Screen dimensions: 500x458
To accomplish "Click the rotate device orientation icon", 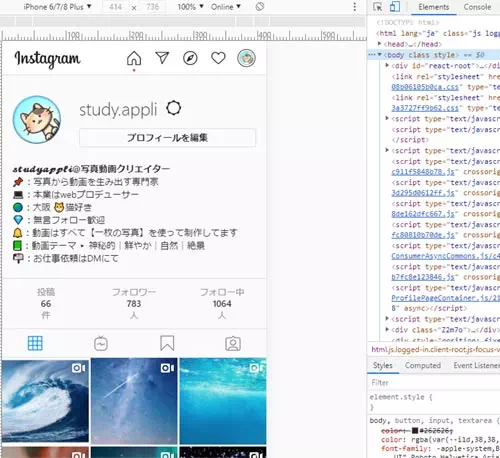I will pos(260,7).
